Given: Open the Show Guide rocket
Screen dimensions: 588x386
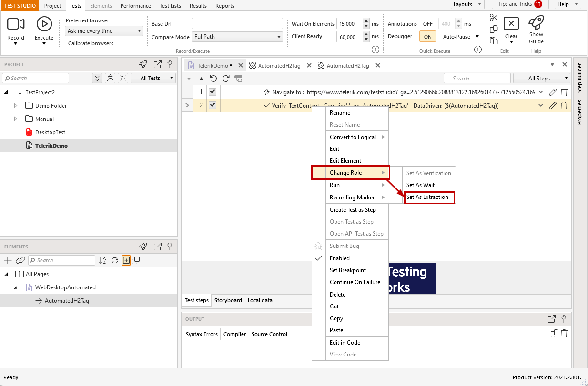Looking at the screenshot, I should click(x=536, y=22).
